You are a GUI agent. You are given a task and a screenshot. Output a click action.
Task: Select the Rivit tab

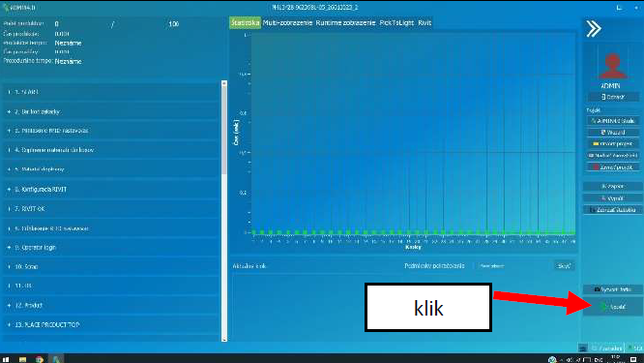424,23
